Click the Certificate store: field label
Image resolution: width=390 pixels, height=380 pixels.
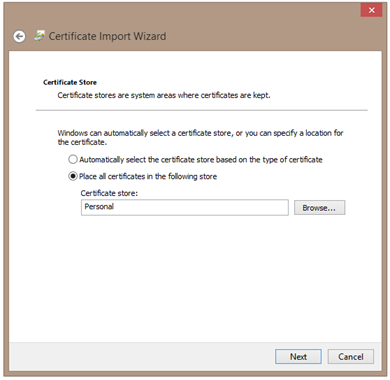109,193
